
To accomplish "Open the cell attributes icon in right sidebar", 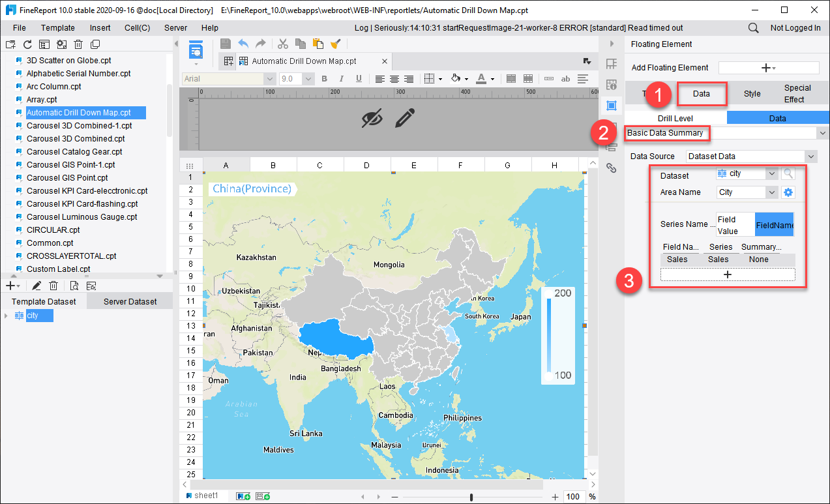I will coord(611,84).
